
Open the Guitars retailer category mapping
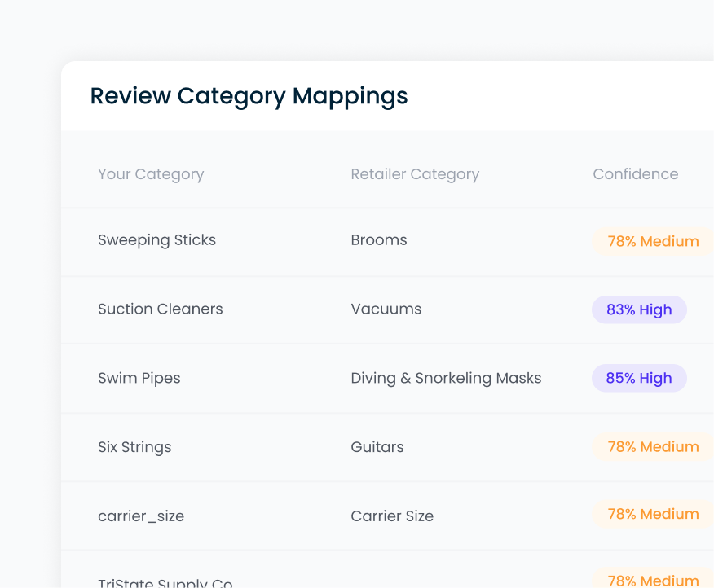point(377,446)
